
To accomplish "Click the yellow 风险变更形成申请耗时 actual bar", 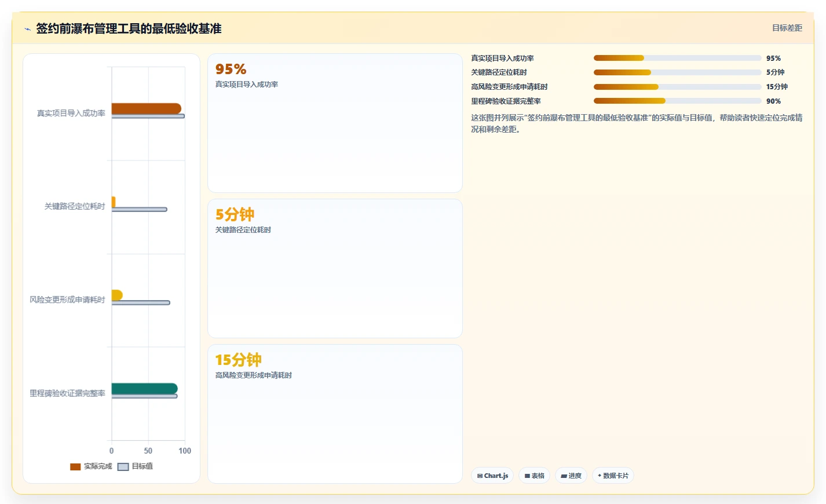I will coord(117,295).
